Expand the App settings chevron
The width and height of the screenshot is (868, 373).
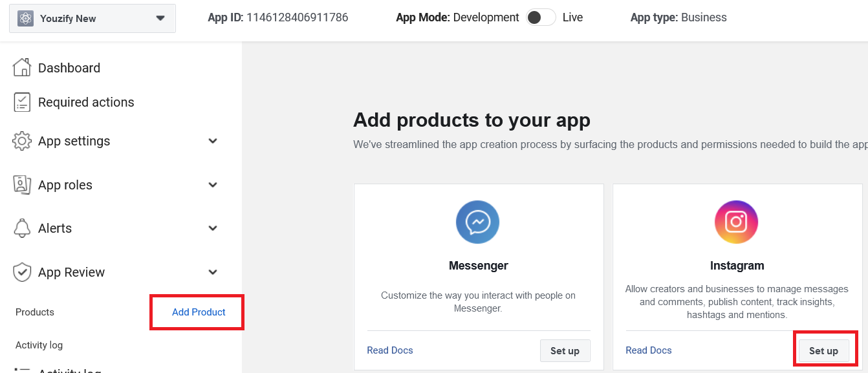(x=213, y=141)
